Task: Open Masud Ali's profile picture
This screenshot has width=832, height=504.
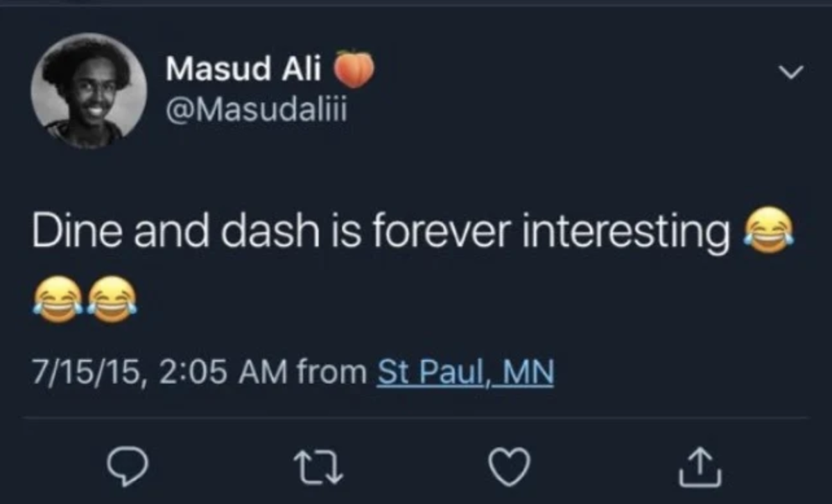Action: [x=89, y=91]
